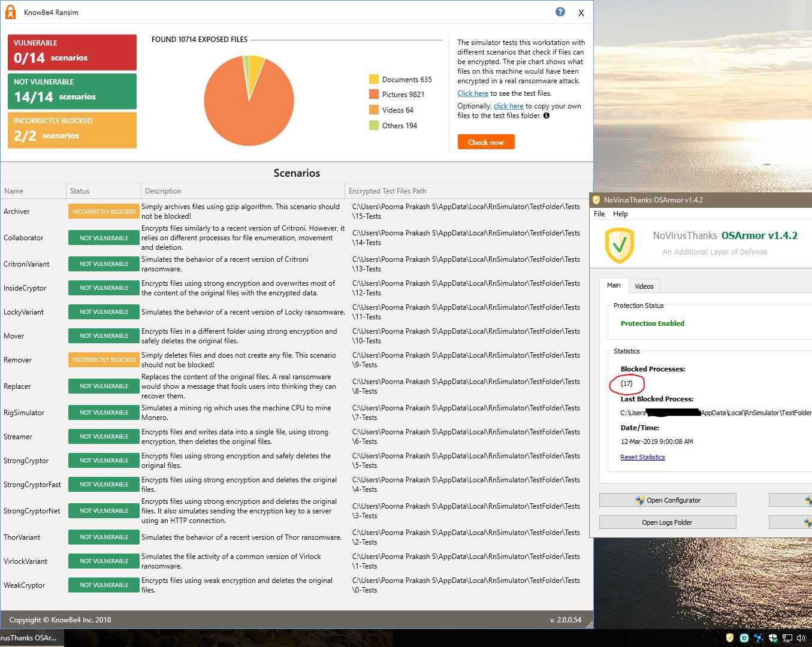The image size is (812, 647).
Task: Select the Mover scenario name
Action: pos(14,336)
